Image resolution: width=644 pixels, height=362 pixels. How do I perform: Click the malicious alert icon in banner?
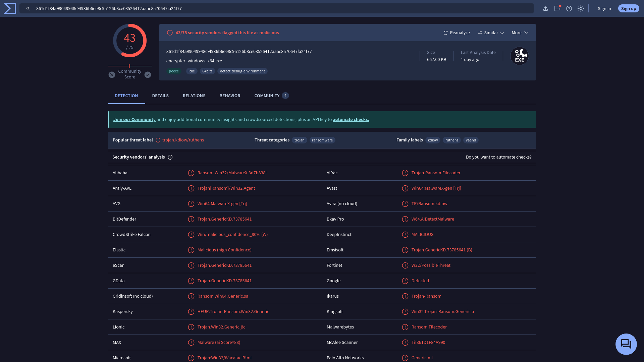(170, 33)
